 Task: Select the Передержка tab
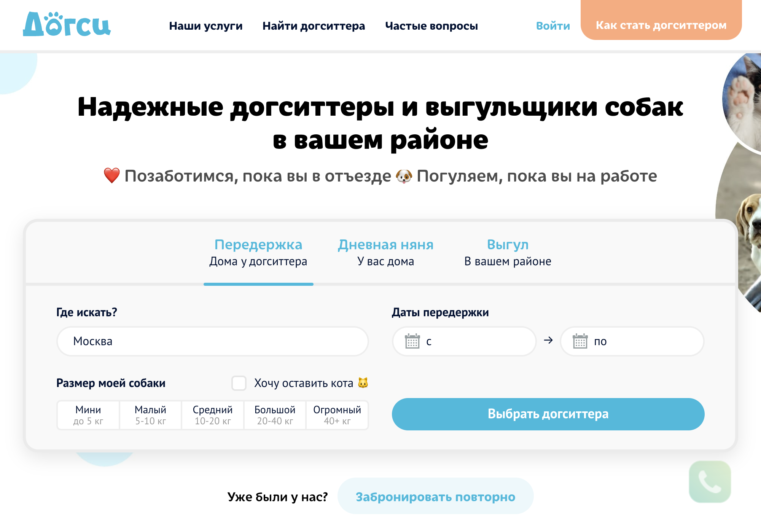point(258,253)
